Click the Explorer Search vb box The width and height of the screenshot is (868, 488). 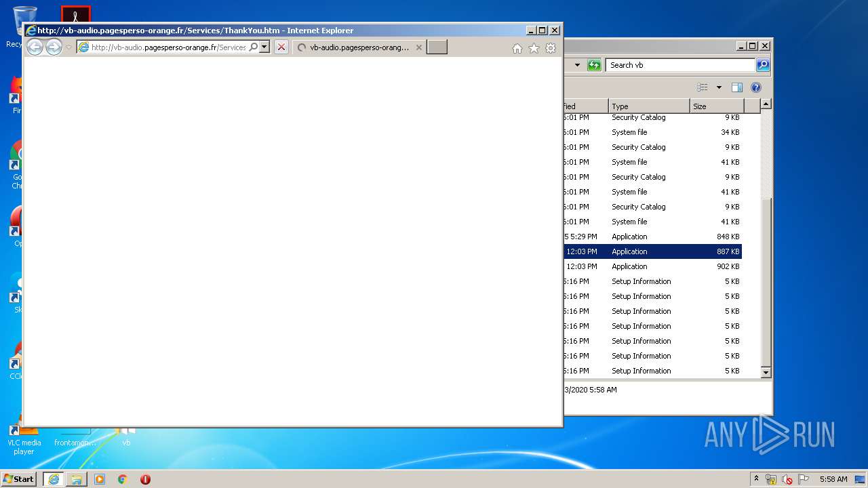click(x=680, y=65)
